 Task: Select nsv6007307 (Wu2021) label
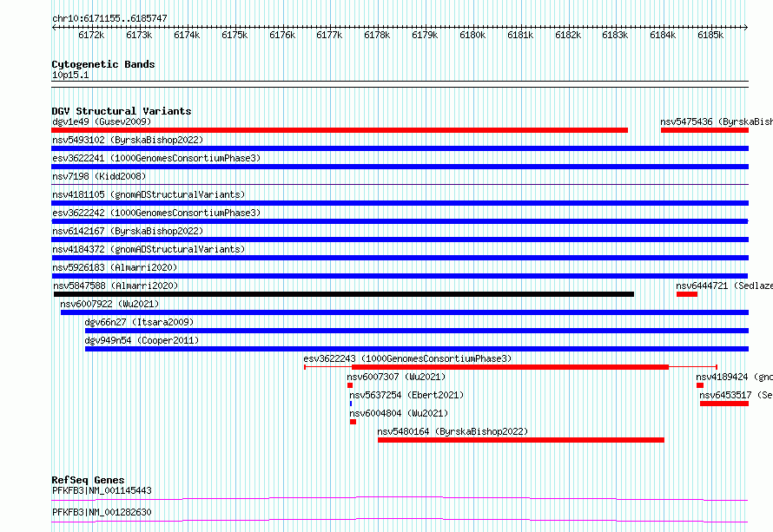pos(396,377)
